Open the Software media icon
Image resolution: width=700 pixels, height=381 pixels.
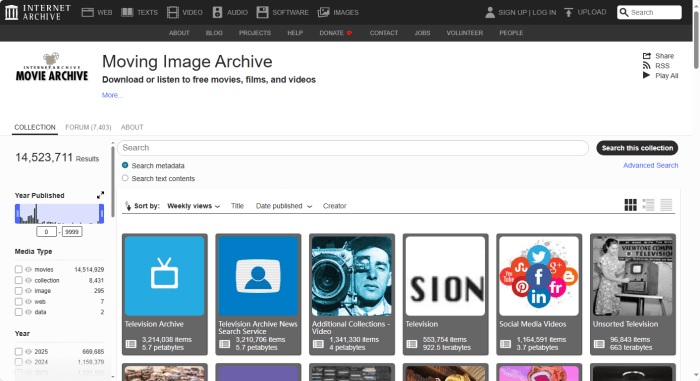[x=262, y=13]
